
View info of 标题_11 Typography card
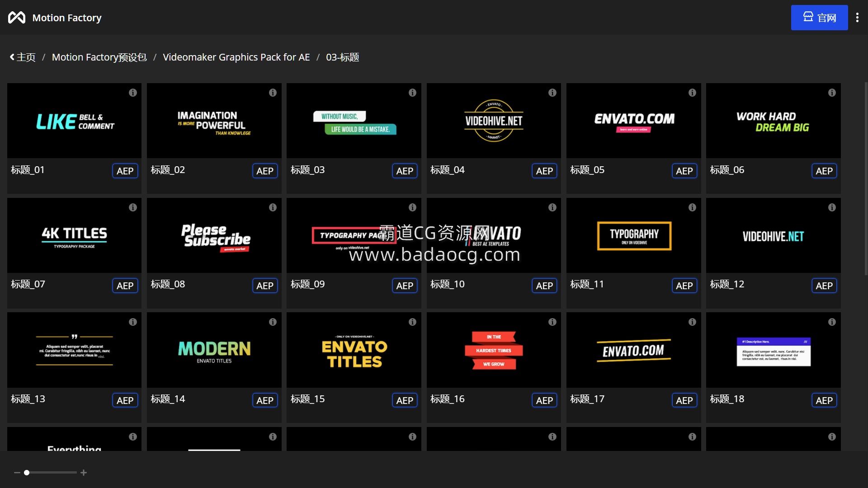click(692, 207)
